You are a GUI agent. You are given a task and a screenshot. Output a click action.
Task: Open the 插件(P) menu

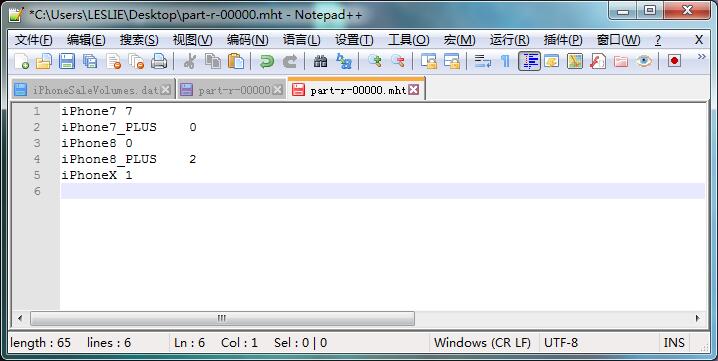pyautogui.click(x=563, y=40)
